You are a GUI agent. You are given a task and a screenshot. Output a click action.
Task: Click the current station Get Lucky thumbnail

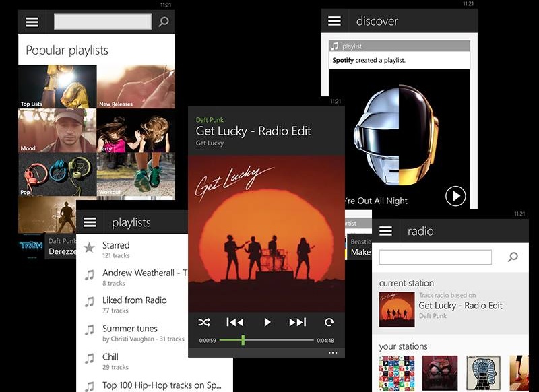click(x=397, y=310)
